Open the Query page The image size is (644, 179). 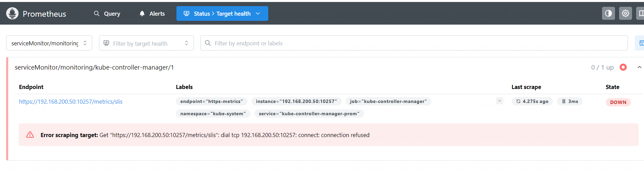tap(107, 14)
